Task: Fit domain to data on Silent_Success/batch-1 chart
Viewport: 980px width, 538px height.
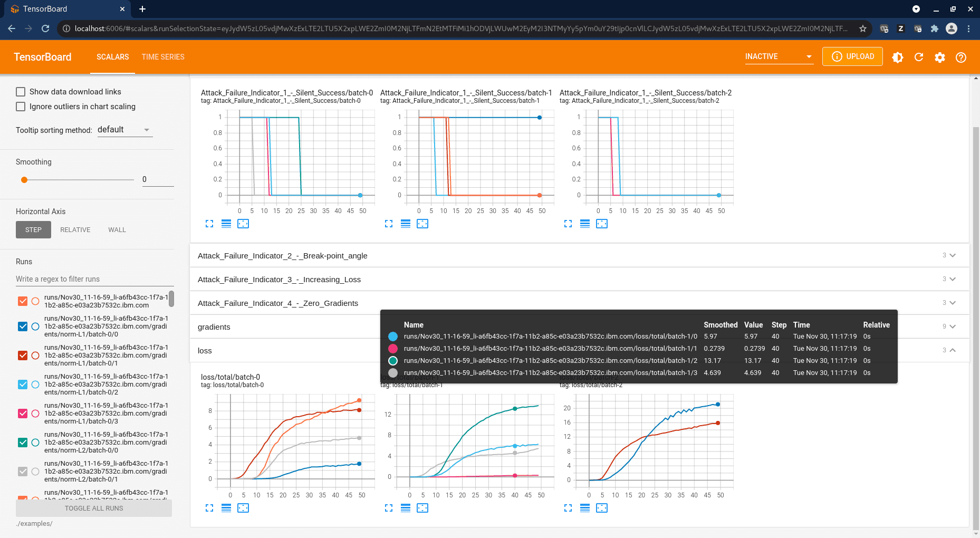Action: (422, 224)
